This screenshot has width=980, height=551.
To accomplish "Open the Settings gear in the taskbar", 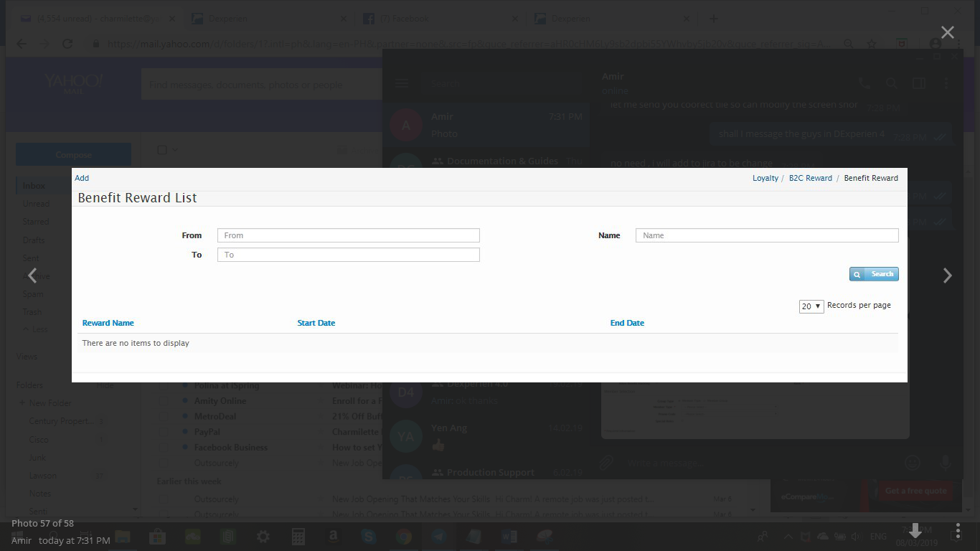I will (263, 537).
